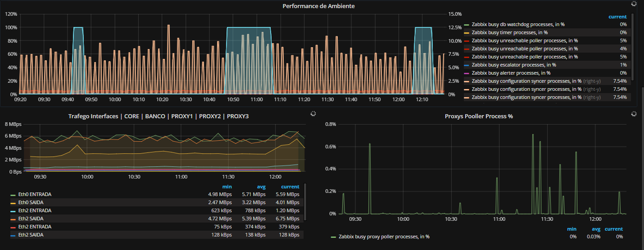Open color picker for escalator processes blue swatch
The image size is (644, 250).
pos(467,65)
